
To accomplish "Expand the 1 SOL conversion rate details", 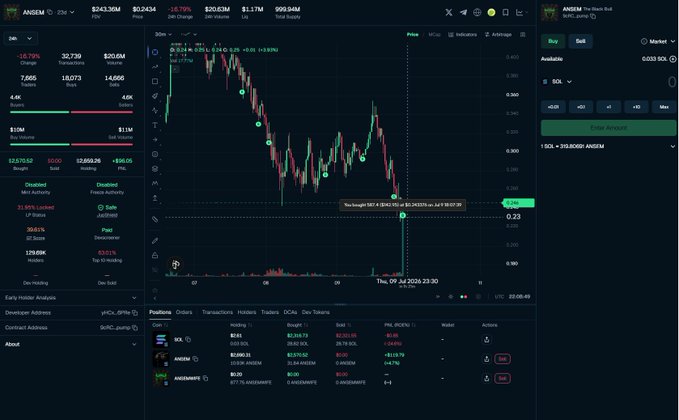I will 673,146.
